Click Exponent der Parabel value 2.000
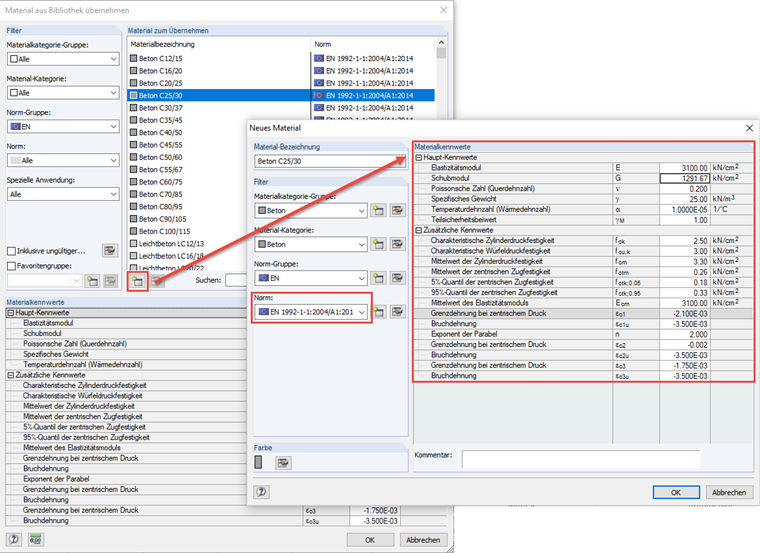The image size is (760, 553). point(685,334)
